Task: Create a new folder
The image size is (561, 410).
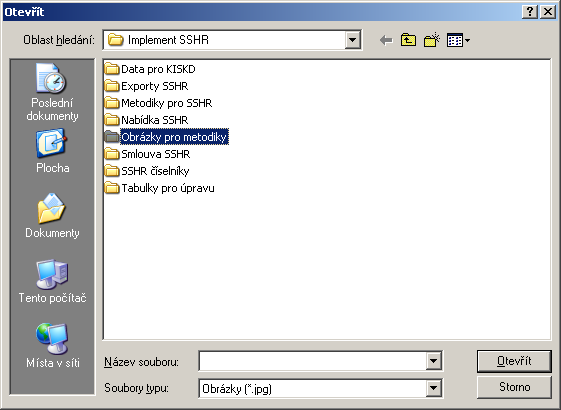Action: [x=431, y=40]
